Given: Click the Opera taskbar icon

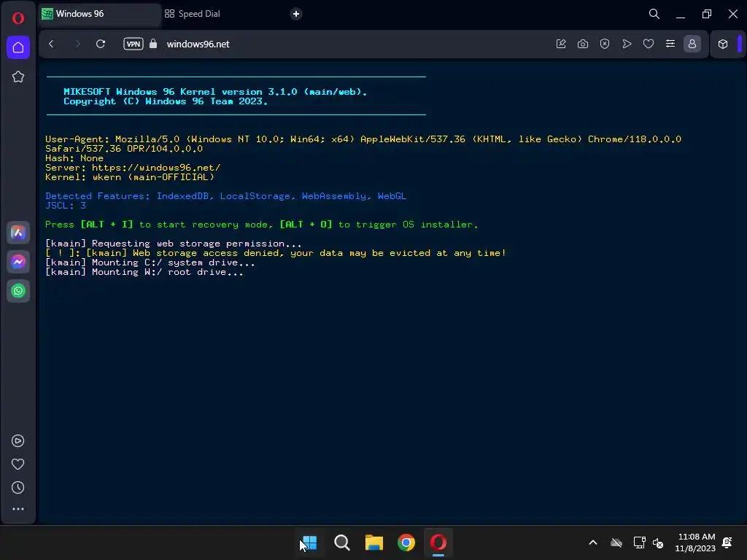Looking at the screenshot, I should 438,542.
